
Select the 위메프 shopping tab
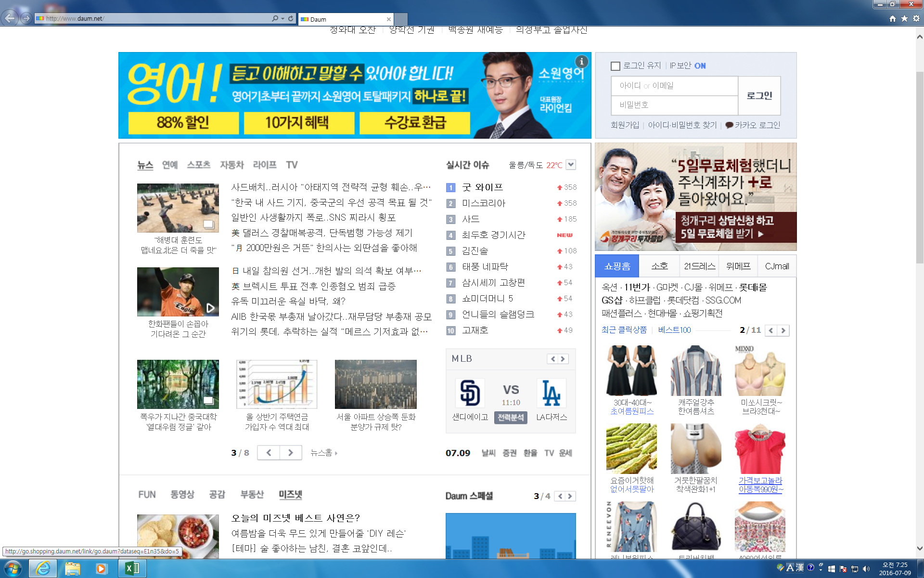pos(738,266)
